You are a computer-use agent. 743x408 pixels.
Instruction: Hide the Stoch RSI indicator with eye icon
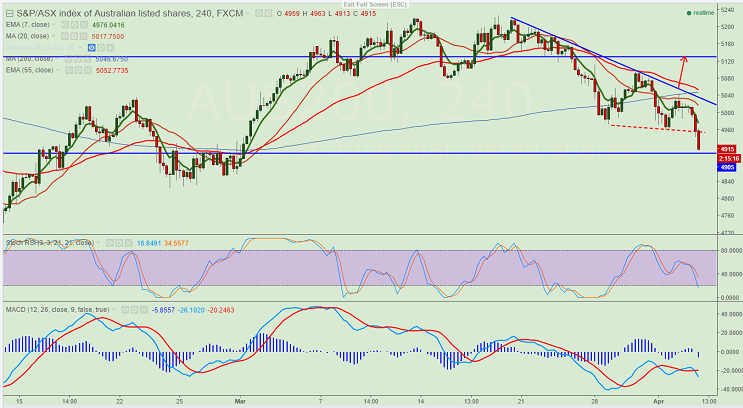[x=109, y=243]
